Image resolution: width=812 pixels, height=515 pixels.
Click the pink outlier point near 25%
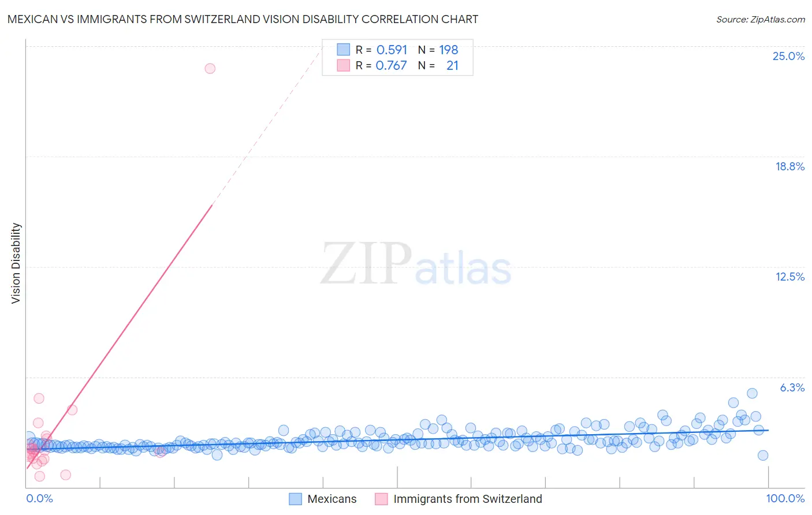coord(210,69)
